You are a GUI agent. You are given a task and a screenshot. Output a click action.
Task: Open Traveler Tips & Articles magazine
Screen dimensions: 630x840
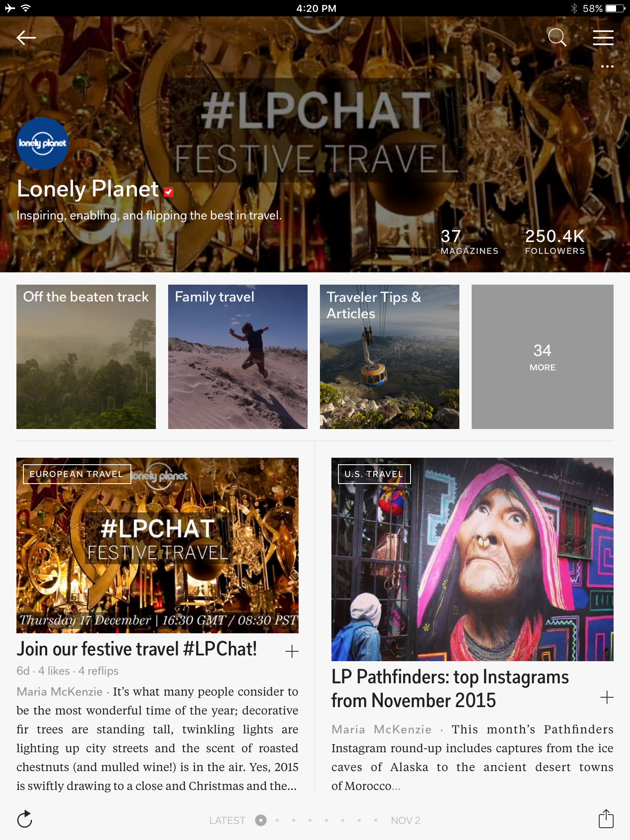click(390, 357)
